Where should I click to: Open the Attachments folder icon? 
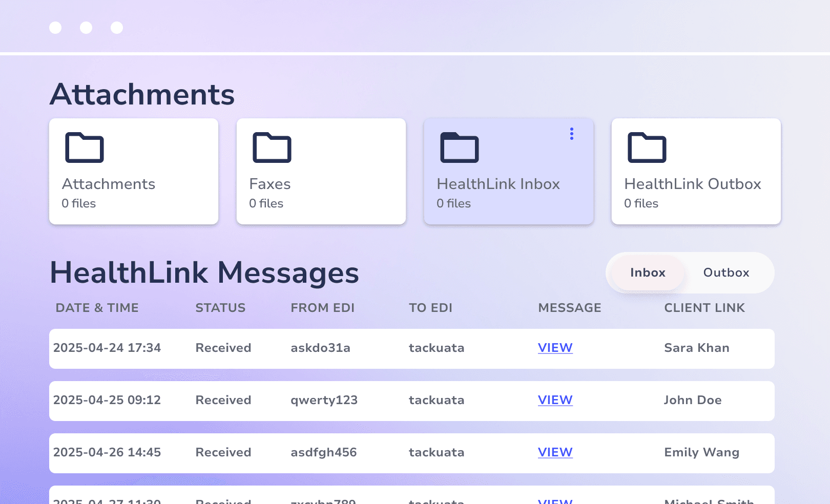tap(85, 148)
